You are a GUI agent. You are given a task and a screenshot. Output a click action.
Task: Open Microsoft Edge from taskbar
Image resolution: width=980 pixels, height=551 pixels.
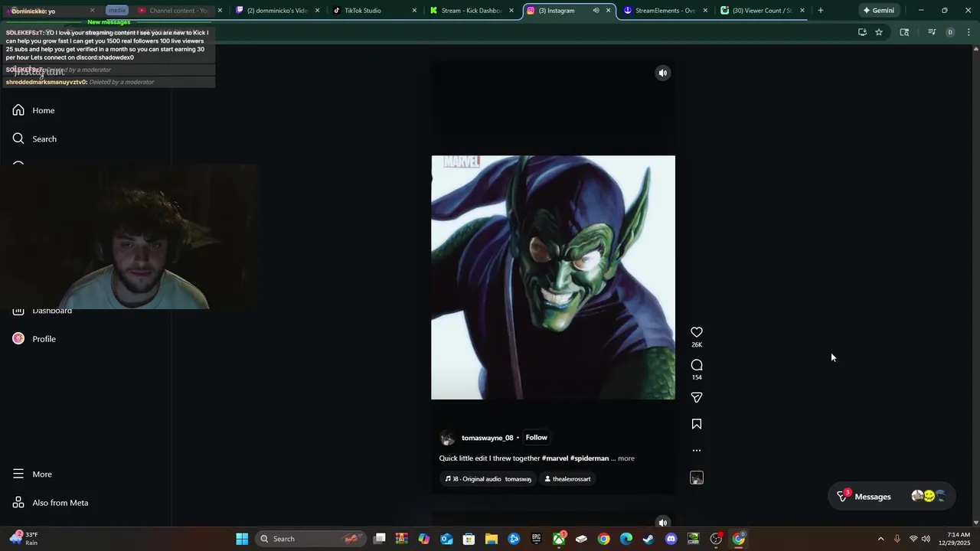pos(626,539)
